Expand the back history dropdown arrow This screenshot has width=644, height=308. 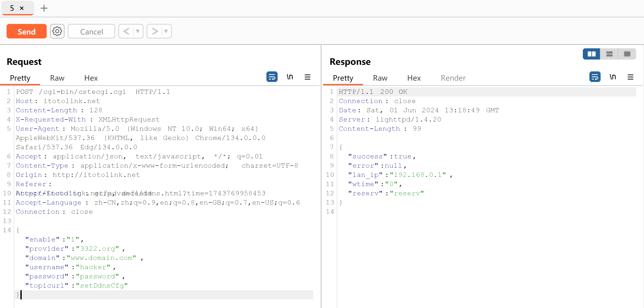click(x=137, y=31)
